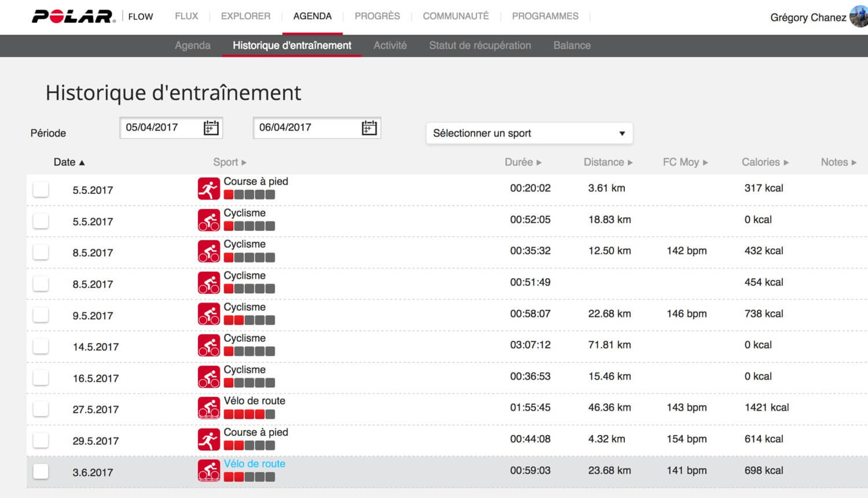Viewport: 868px width, 498px height.
Task: Open Grégory Chanez account name
Action: pos(808,17)
